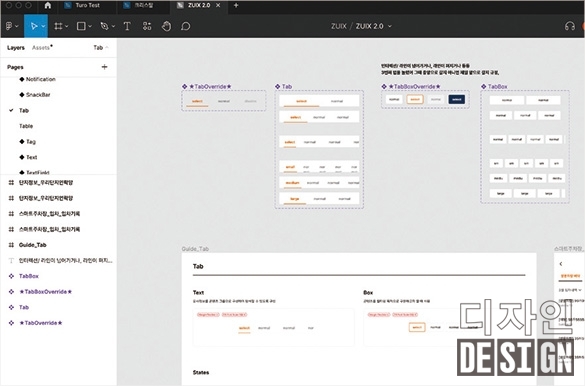585x386 pixels.
Task: Open ZUIX 2.0 file name dropdown
Action: point(390,26)
